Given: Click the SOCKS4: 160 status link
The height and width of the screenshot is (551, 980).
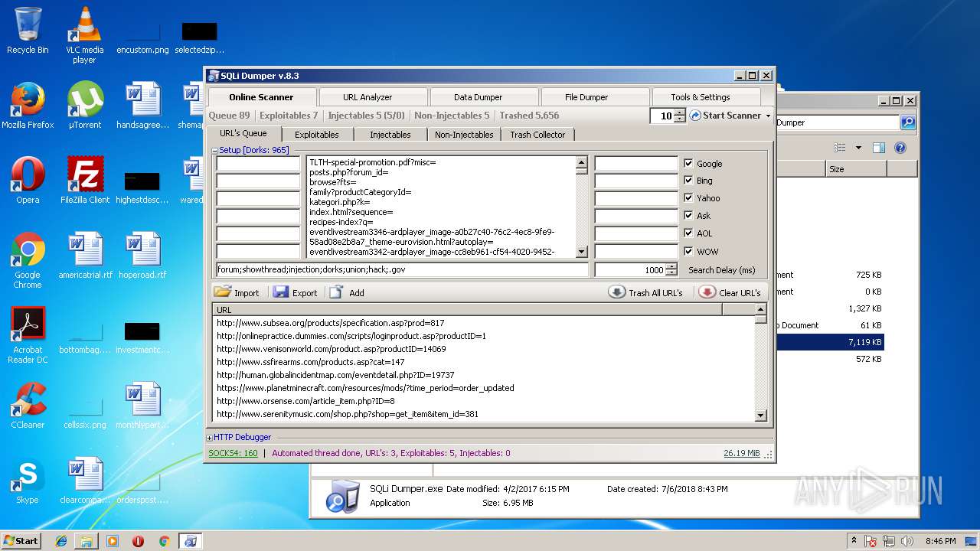Looking at the screenshot, I should 233,453.
